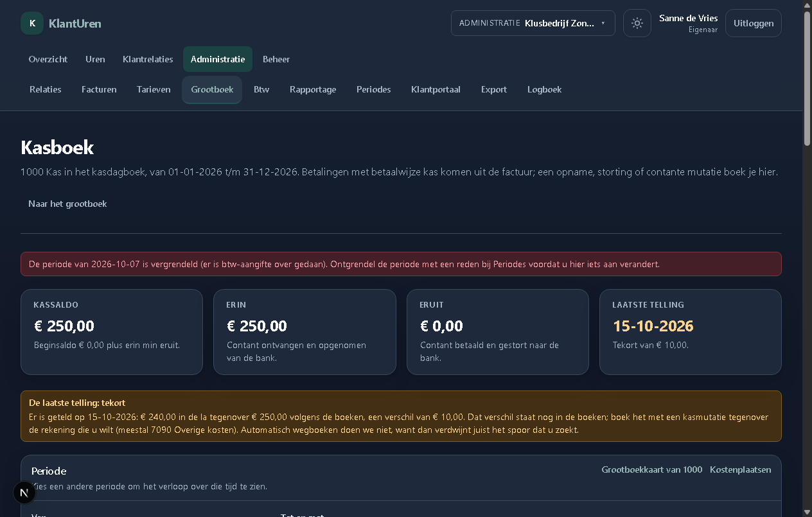Image resolution: width=812 pixels, height=517 pixels.
Task: Click the Beginsaldo € 0,00 description text
Action: [x=107, y=345]
